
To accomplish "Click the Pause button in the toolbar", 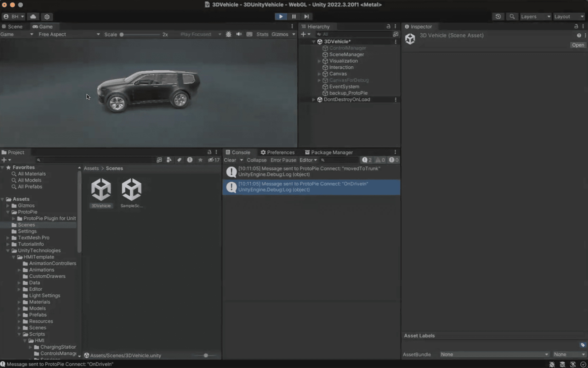I will (294, 16).
